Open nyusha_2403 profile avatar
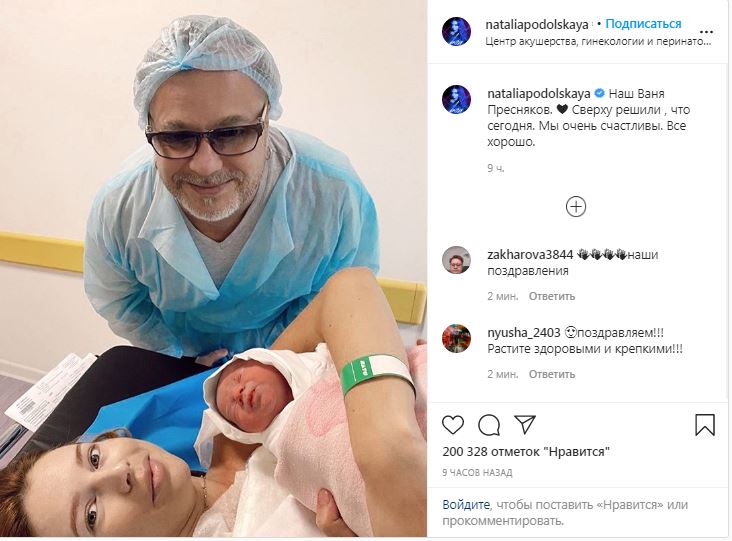Viewport: 732px width, 541px height. (x=456, y=338)
